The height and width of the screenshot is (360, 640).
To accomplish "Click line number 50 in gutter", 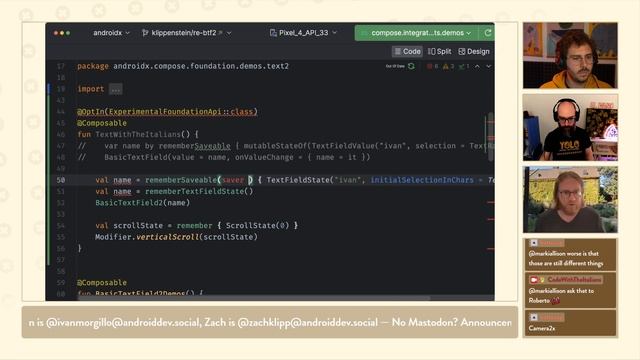I will pos(61,180).
